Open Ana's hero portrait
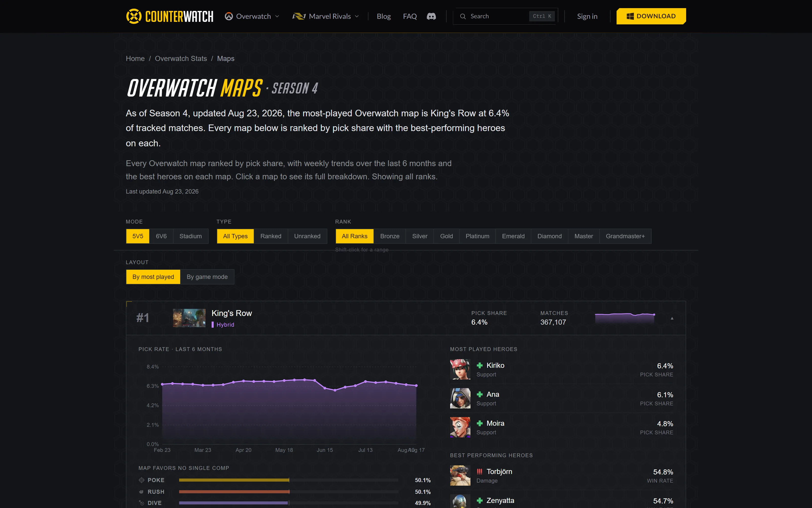The image size is (812, 508). 460,398
